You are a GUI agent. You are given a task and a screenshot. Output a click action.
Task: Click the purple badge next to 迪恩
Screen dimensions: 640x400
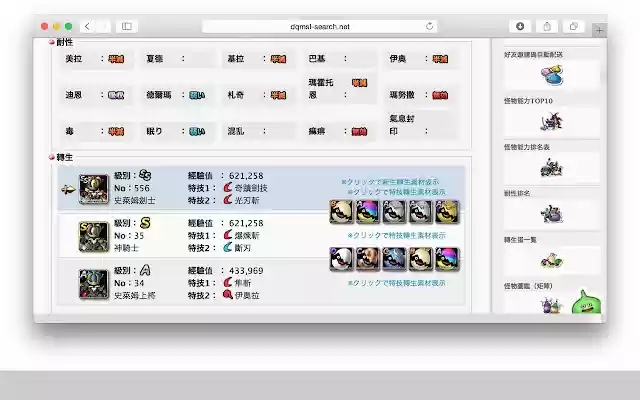[x=116, y=95]
